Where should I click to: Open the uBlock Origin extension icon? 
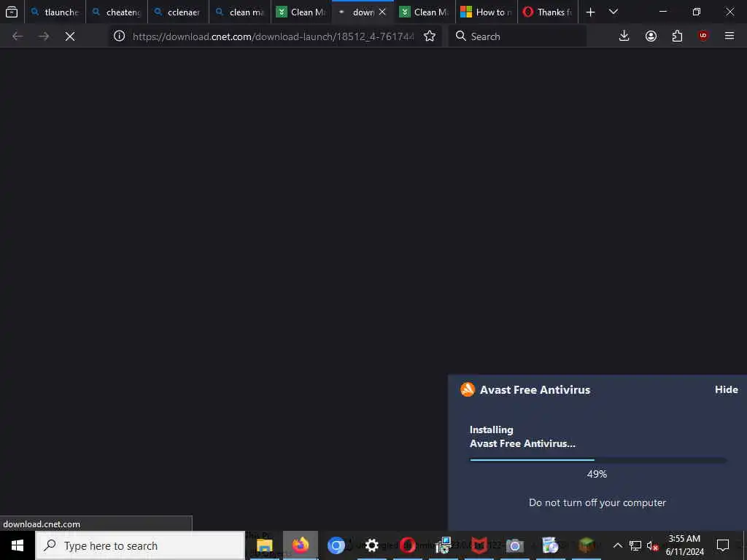click(703, 36)
